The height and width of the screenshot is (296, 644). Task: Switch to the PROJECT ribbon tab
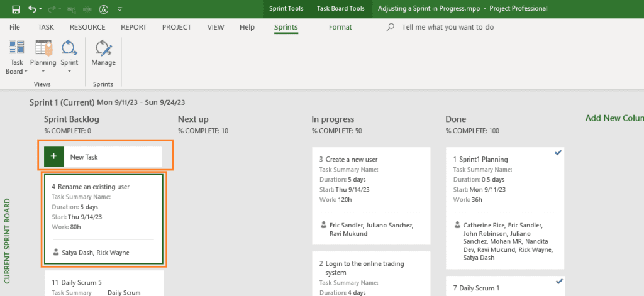click(177, 27)
